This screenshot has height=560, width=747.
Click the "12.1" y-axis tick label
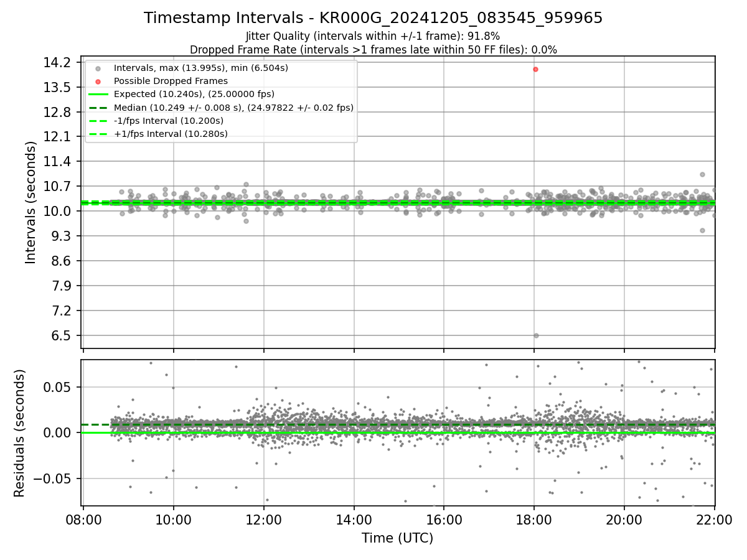pos(59,137)
